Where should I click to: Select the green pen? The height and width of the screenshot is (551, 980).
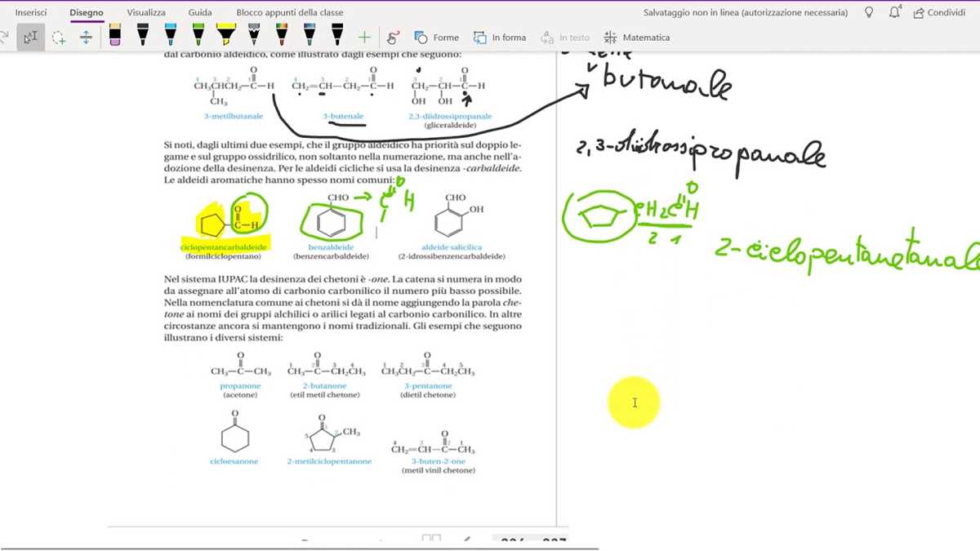(x=198, y=34)
